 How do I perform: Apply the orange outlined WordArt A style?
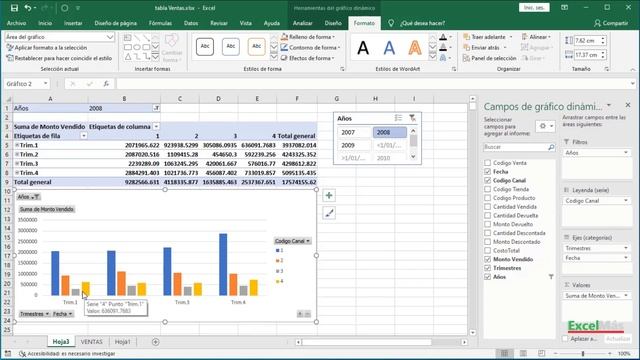415,48
